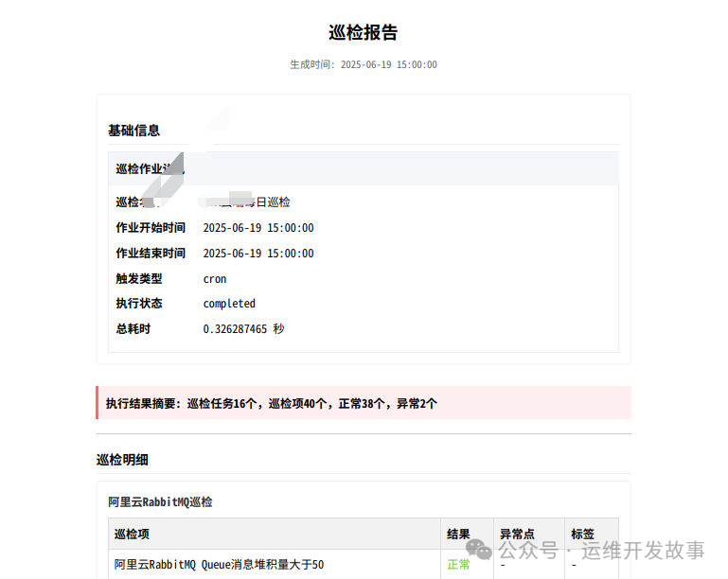Image resolution: width=728 pixels, height=579 pixels.
Task: Click the 执行状态 label
Action: point(139,303)
